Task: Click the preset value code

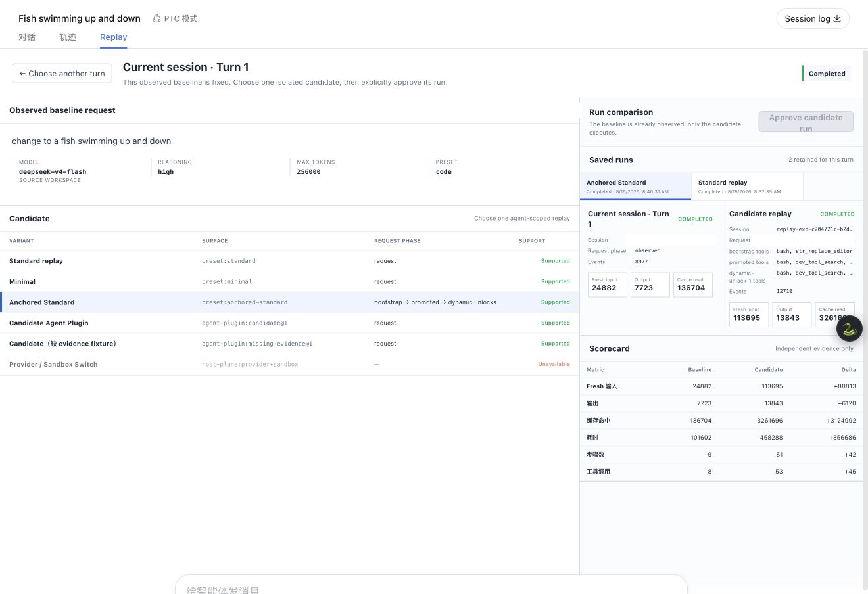Action: tap(444, 172)
